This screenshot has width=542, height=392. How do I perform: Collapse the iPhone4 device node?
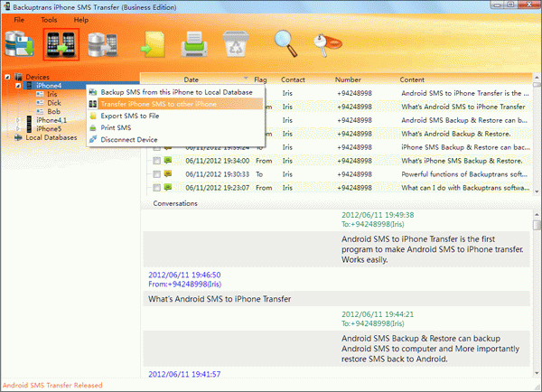(18, 86)
